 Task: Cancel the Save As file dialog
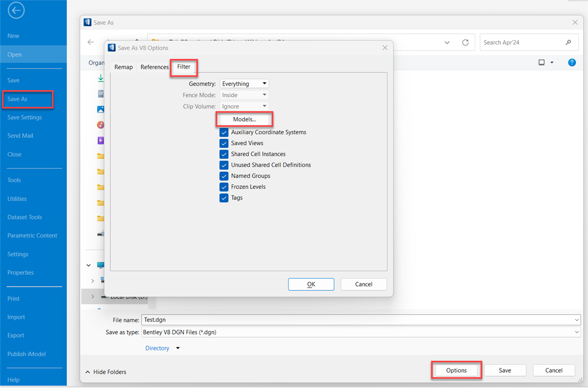pyautogui.click(x=554, y=370)
